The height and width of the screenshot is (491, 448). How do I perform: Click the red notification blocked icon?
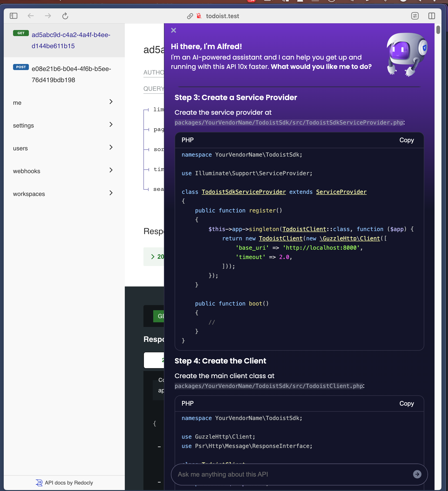[199, 16]
